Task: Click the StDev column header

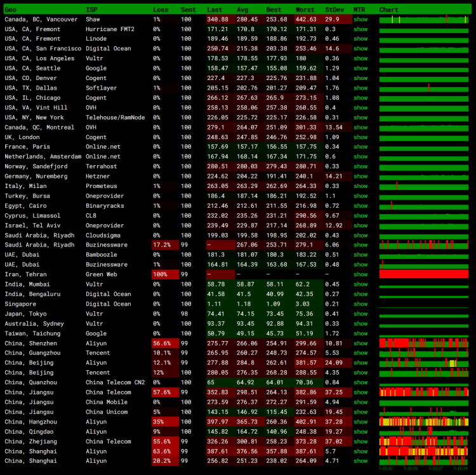Action: [x=334, y=10]
